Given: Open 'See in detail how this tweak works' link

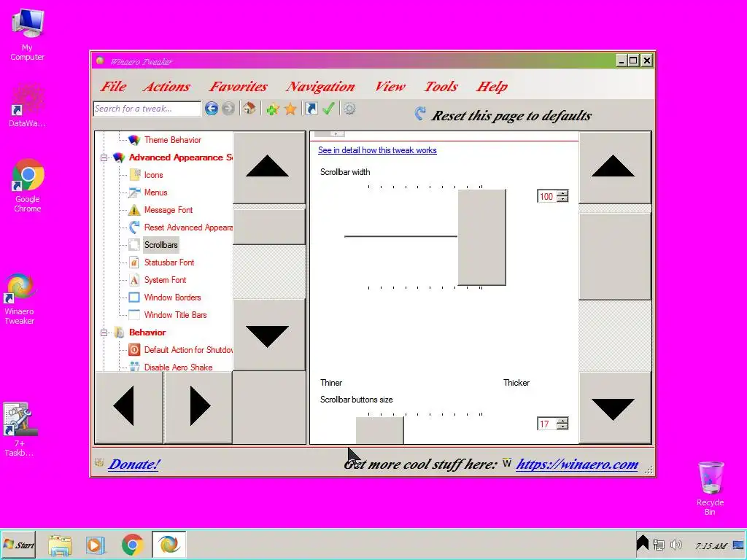Looking at the screenshot, I should 377,150.
